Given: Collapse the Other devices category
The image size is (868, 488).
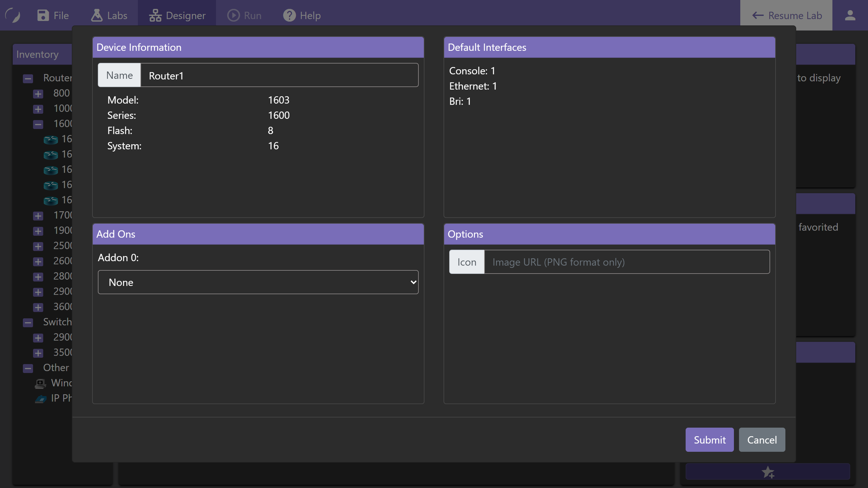Looking at the screenshot, I should click(28, 368).
